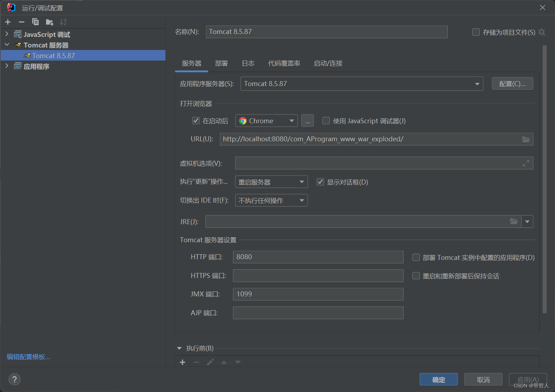Remove the before-launch task
This screenshot has height=392, width=555.
click(x=196, y=362)
